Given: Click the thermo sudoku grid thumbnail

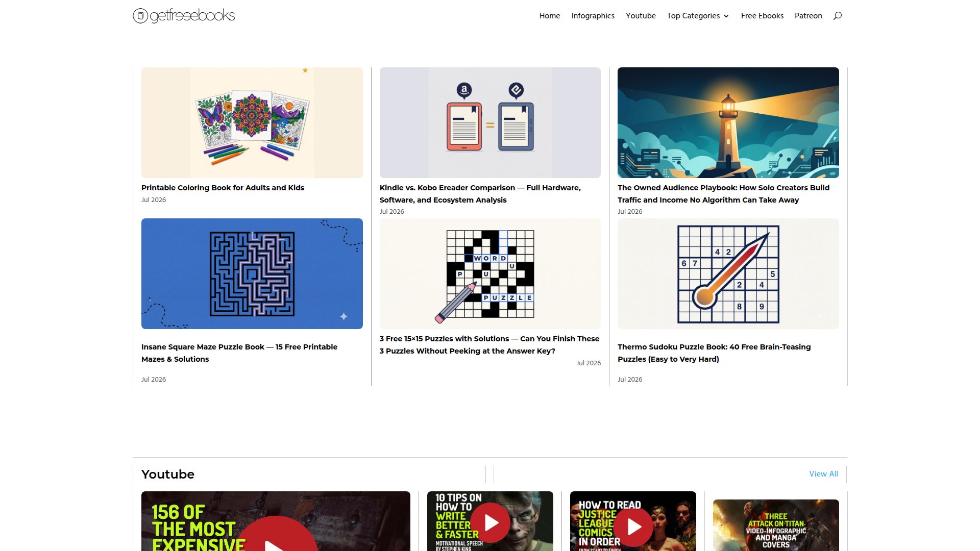Looking at the screenshot, I should 728,273.
